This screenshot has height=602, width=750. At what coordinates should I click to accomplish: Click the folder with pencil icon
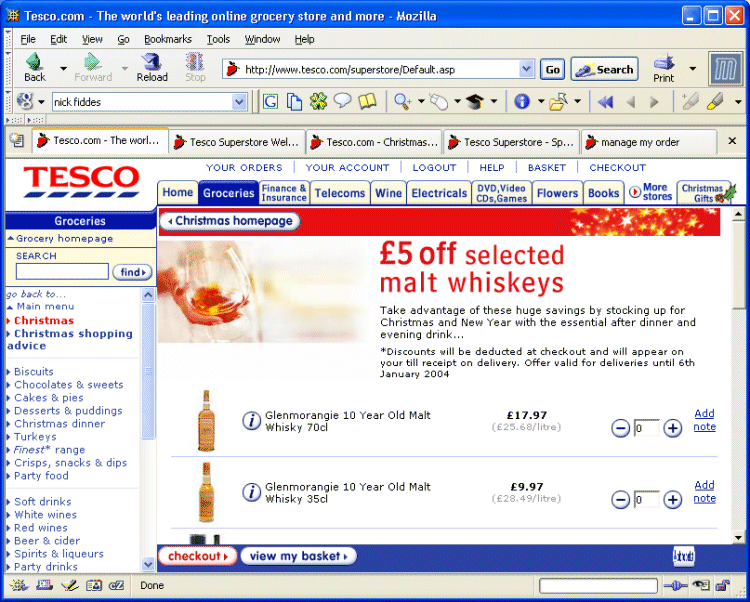click(x=558, y=101)
